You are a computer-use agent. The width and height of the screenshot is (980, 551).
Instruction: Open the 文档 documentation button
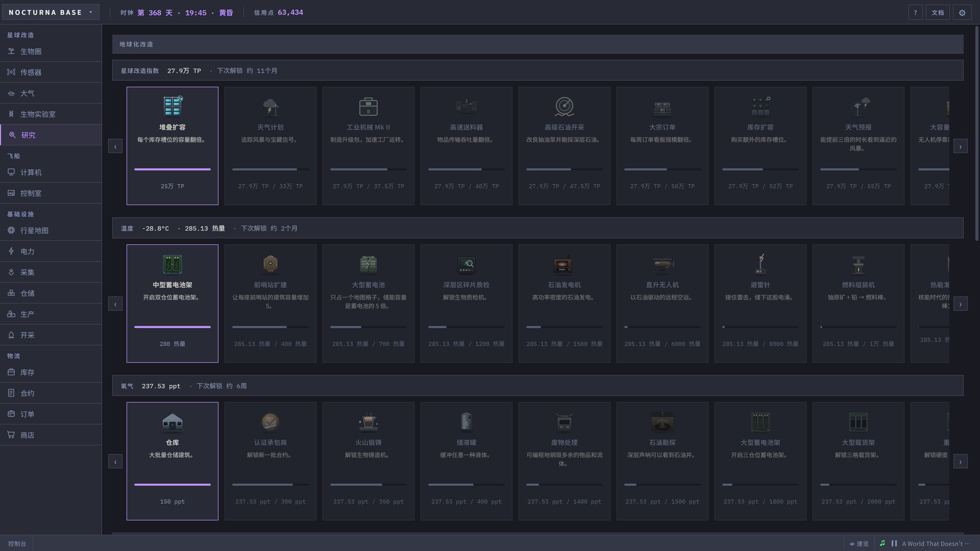click(x=938, y=13)
